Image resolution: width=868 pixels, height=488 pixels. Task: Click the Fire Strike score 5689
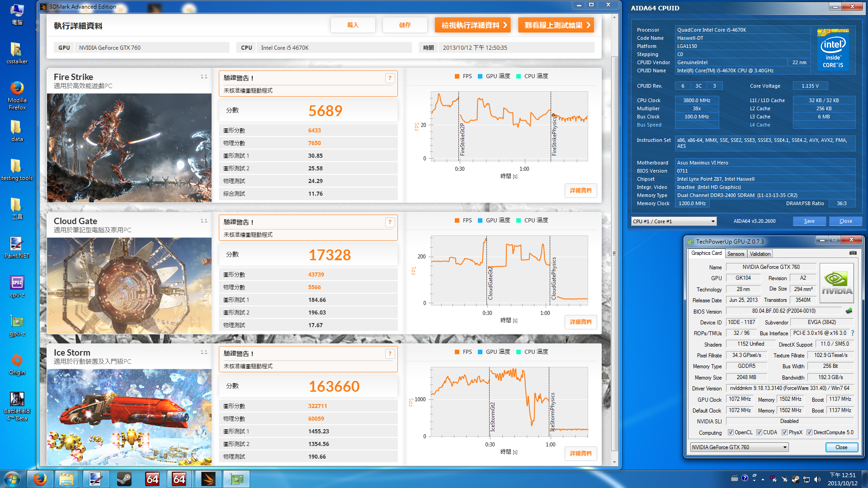click(325, 111)
